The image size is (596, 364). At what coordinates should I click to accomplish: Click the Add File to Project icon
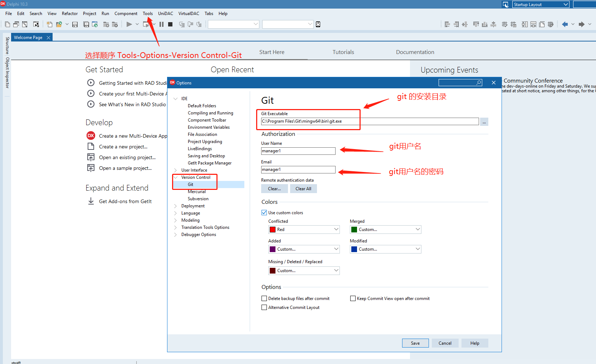click(x=106, y=24)
